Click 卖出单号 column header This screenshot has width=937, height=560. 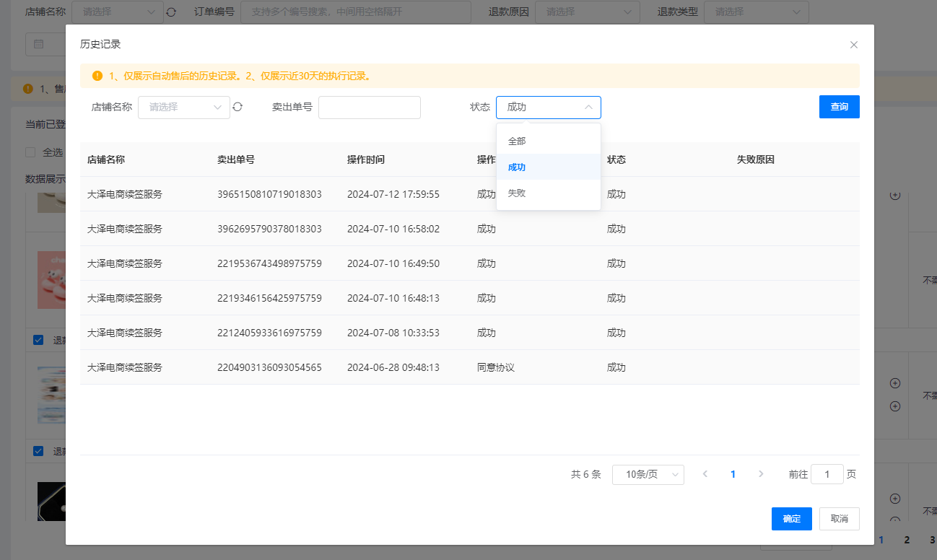tap(236, 159)
